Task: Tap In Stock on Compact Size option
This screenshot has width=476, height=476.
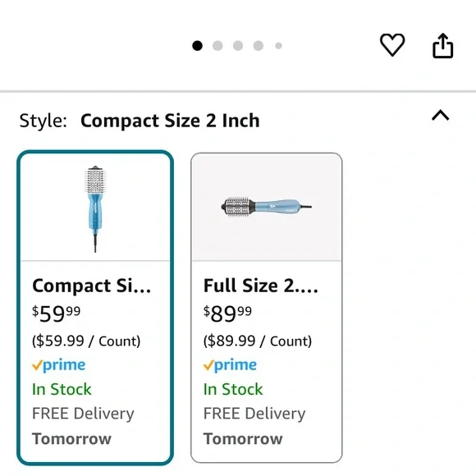Action: tap(62, 389)
